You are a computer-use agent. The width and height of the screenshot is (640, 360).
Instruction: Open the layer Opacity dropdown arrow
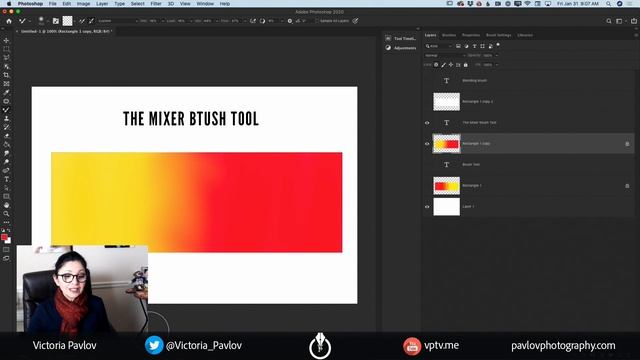496,55
